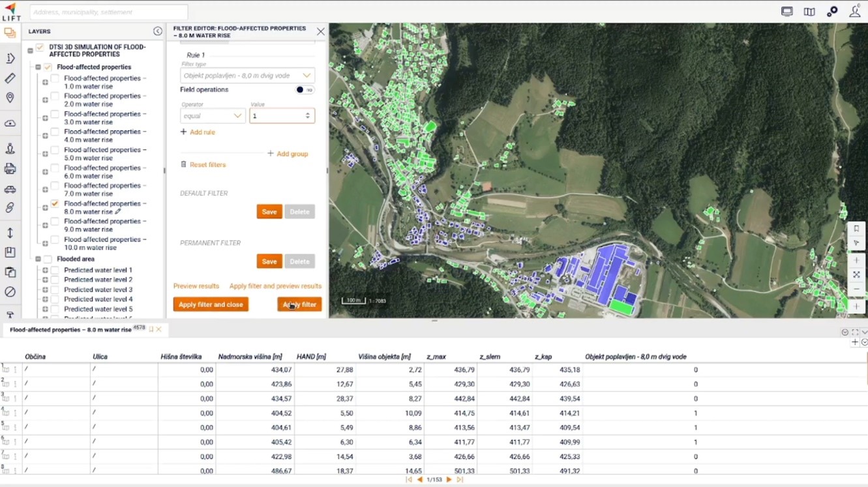
Task: Go to next table page arrow
Action: pyautogui.click(x=449, y=480)
